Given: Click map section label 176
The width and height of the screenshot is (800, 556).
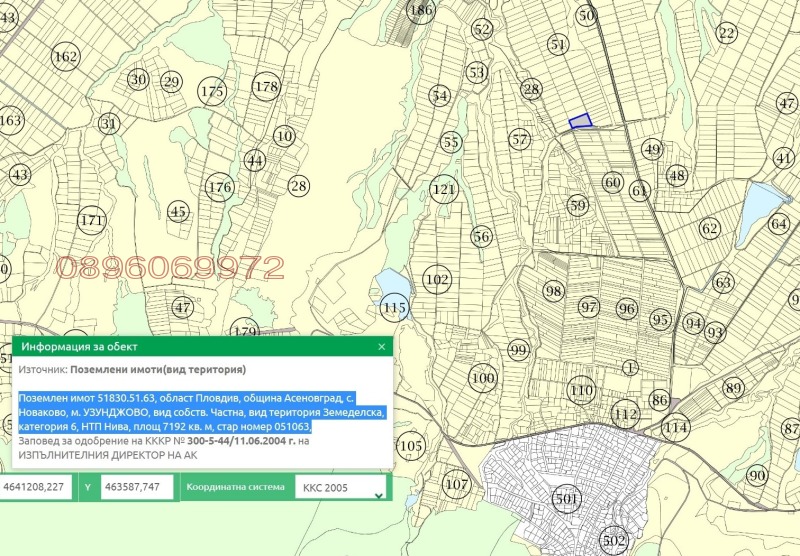Looking at the screenshot, I should (x=220, y=187).
